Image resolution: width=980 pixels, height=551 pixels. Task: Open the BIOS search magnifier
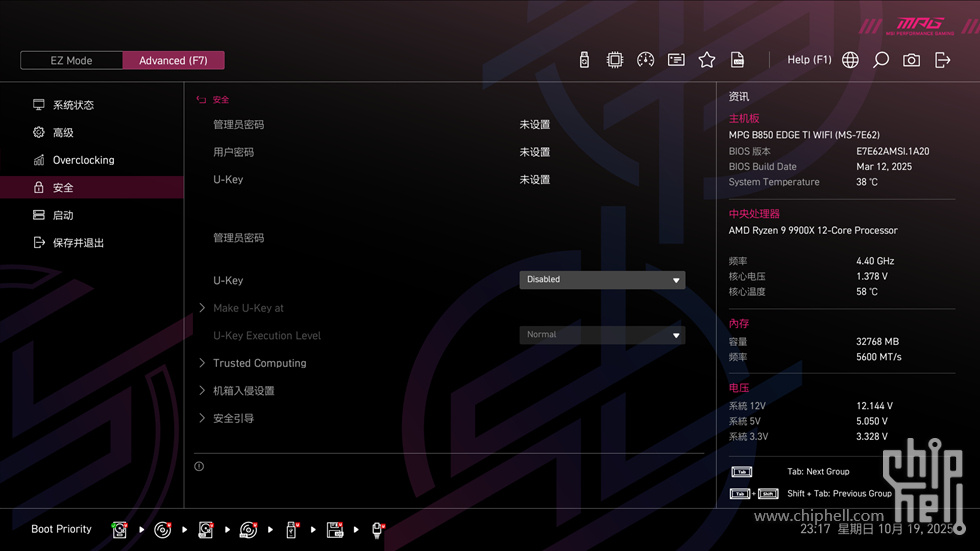coord(881,60)
